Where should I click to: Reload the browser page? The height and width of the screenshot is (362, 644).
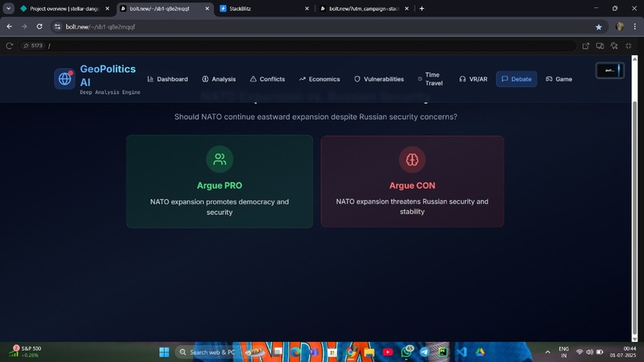point(39,26)
